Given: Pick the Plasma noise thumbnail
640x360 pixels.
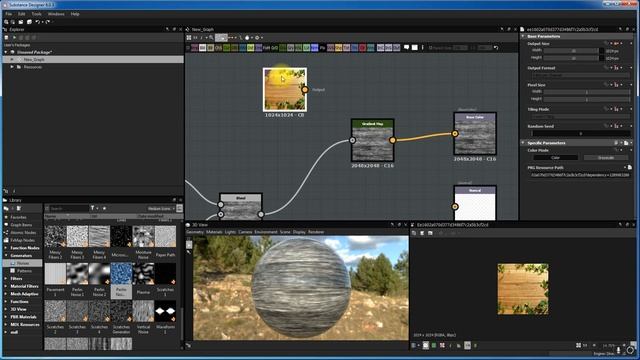Looking at the screenshot, I should [143, 274].
